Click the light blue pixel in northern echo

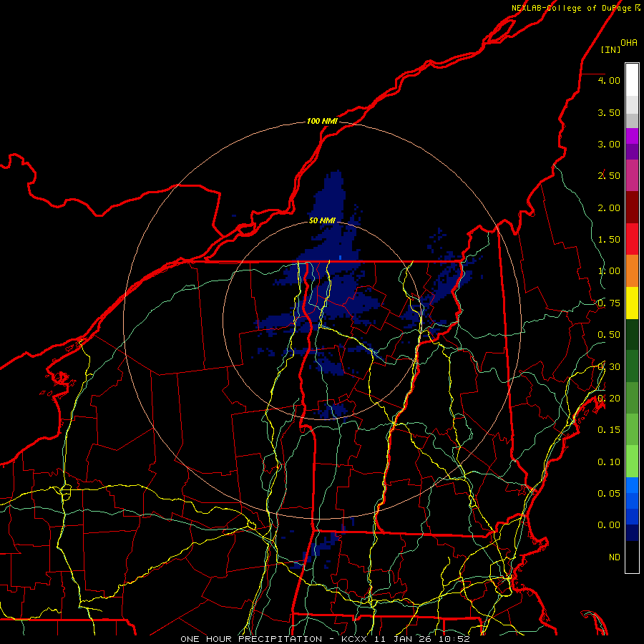coord(341,258)
